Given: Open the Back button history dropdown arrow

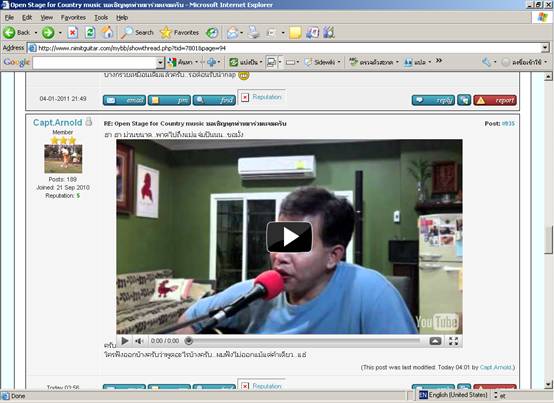Looking at the screenshot, I should [x=36, y=33].
